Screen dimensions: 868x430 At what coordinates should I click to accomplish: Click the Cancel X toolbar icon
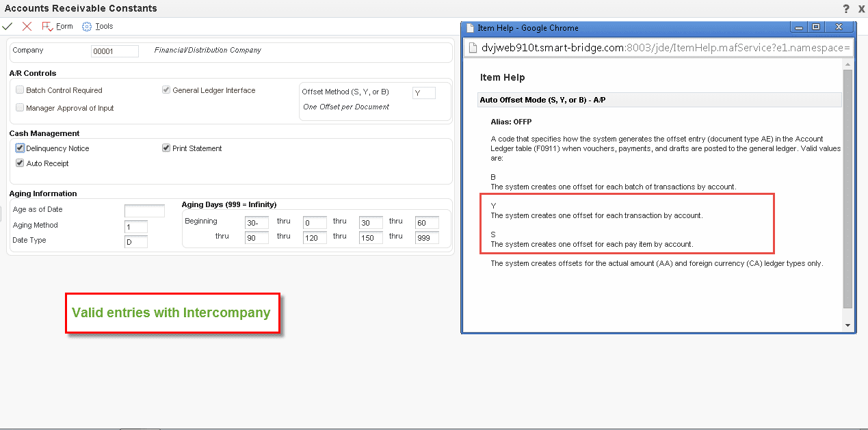[27, 27]
